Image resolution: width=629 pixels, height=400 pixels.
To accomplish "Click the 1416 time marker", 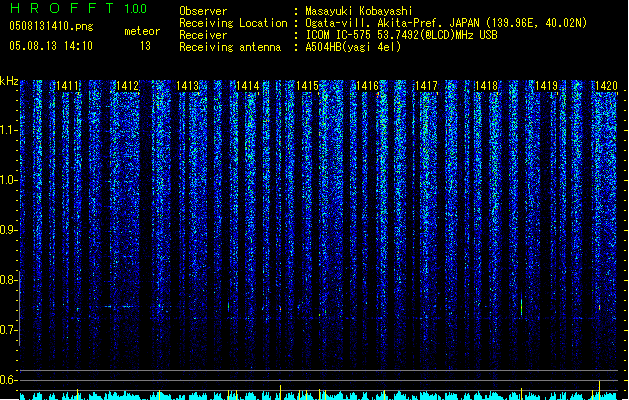I will tap(367, 86).
